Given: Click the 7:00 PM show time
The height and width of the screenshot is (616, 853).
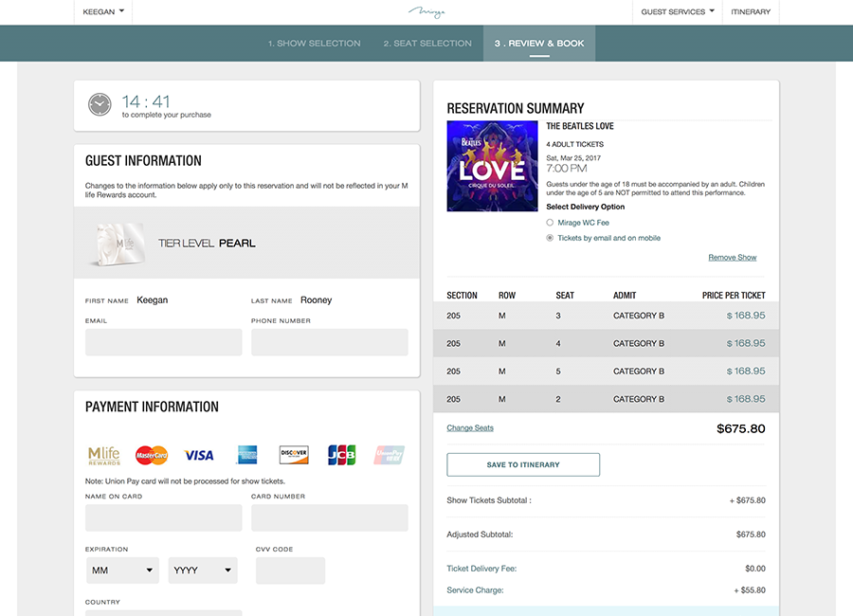Looking at the screenshot, I should click(567, 169).
